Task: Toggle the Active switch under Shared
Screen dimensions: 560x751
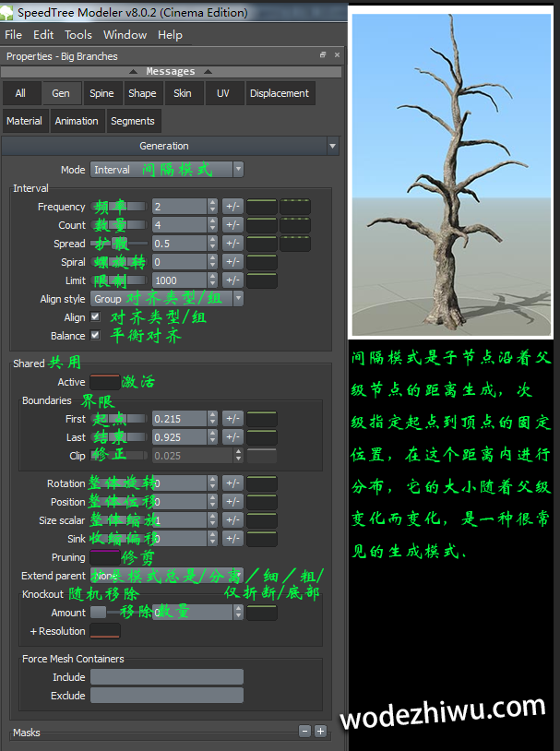Action: point(104,382)
